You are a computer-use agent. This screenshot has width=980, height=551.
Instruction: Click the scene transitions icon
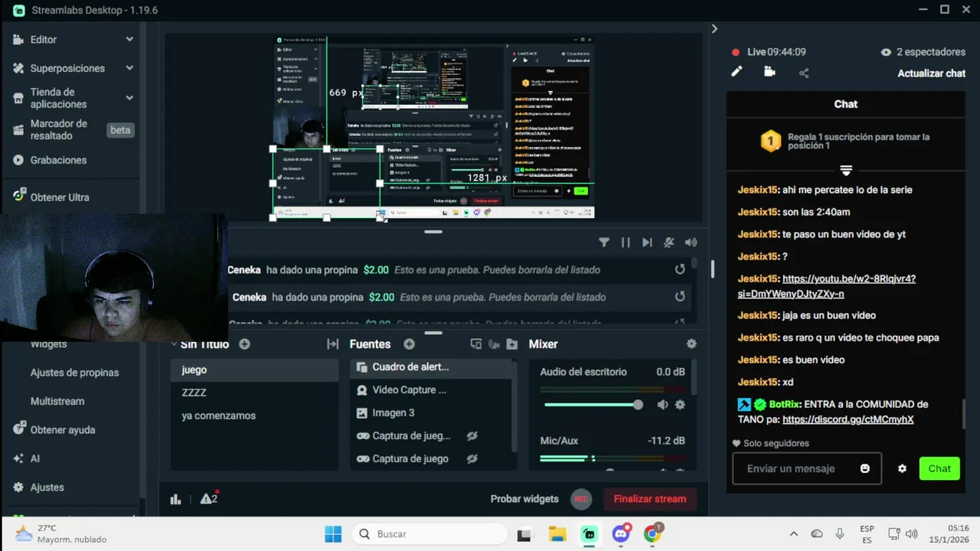(x=332, y=344)
